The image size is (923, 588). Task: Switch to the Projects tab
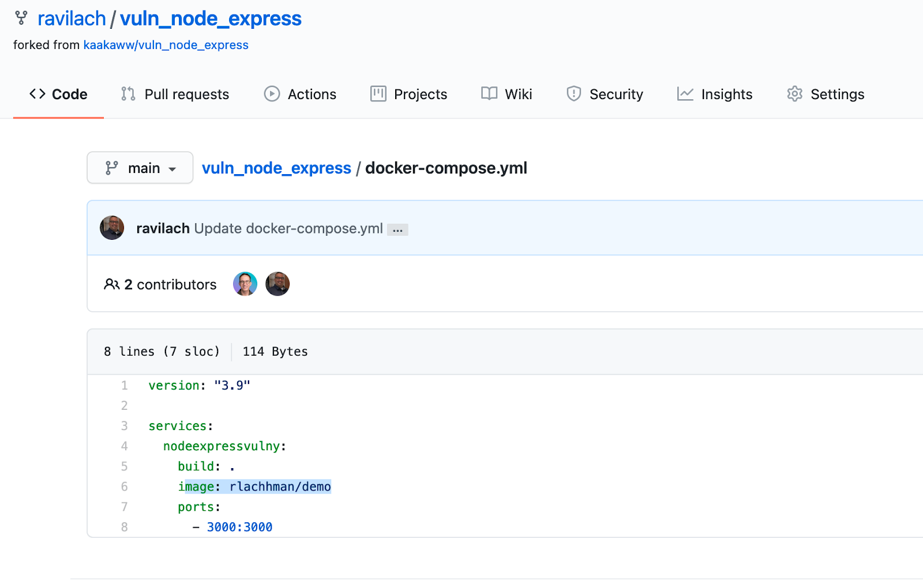point(408,94)
